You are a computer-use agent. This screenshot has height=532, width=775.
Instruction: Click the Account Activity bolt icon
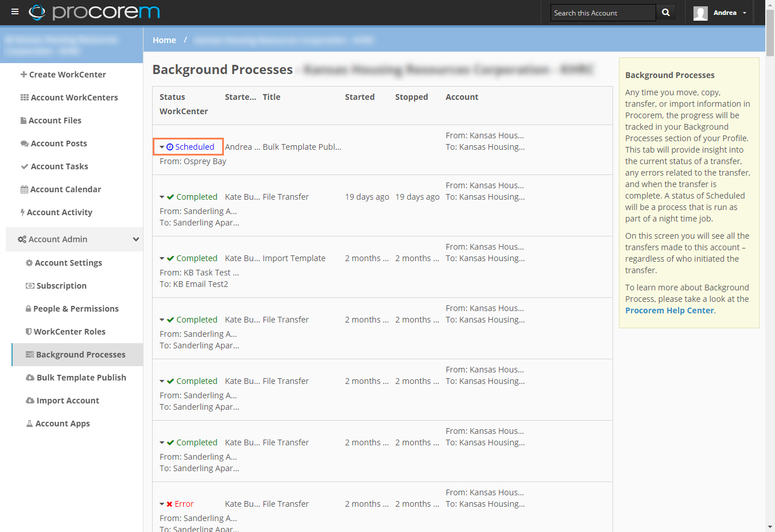coord(22,212)
